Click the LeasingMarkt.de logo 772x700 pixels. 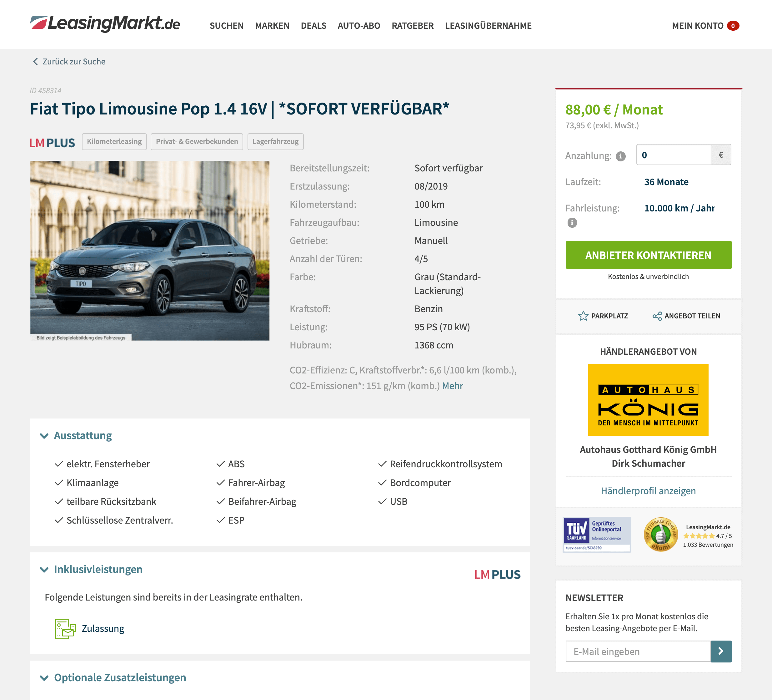(x=105, y=24)
